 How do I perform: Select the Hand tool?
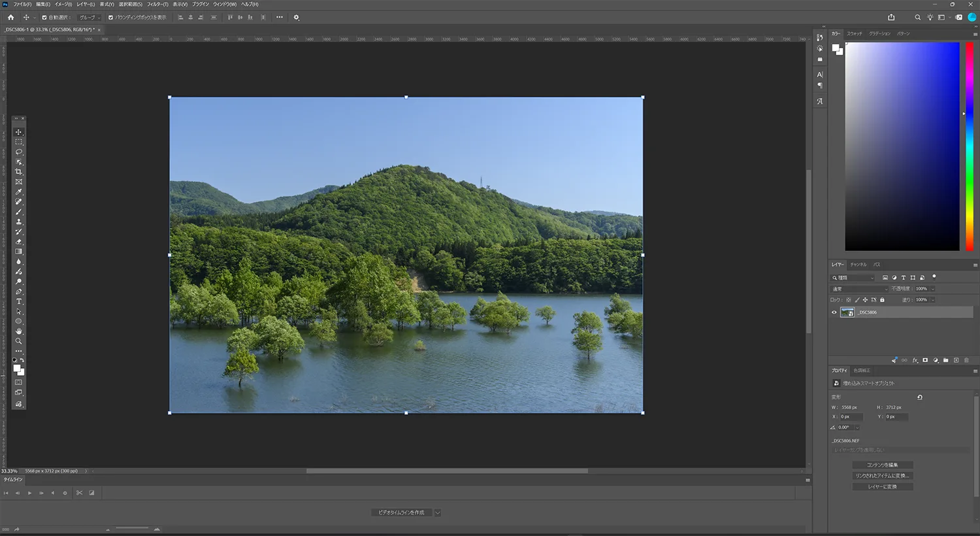click(18, 331)
